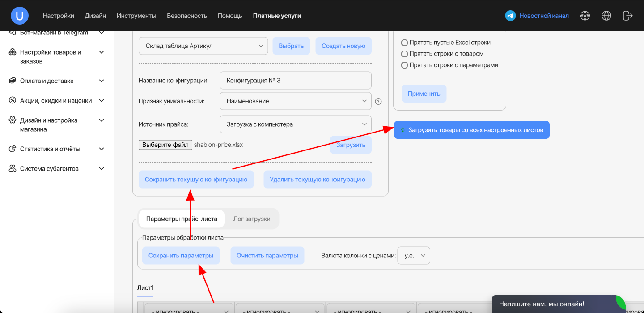Click the WWW site icon
This screenshot has width=644, height=313.
click(x=585, y=16)
